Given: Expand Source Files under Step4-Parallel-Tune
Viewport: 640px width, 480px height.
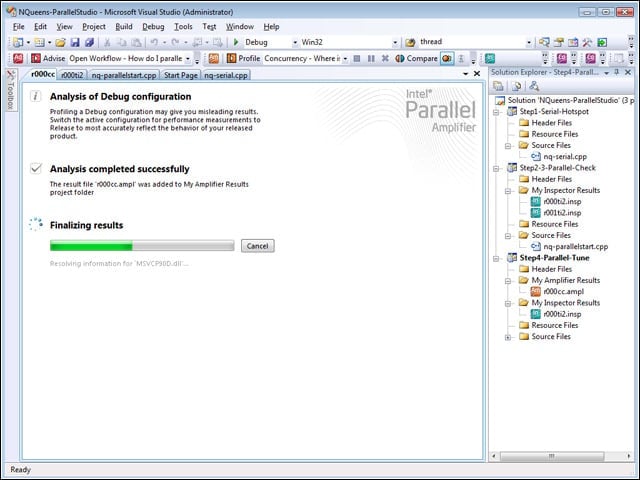Looking at the screenshot, I should coord(508,337).
